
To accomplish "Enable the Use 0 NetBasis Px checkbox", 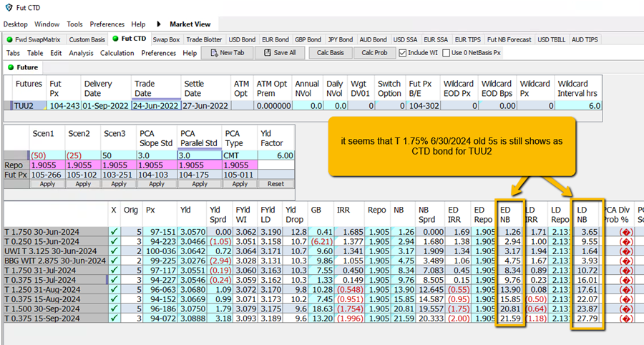I will pyautogui.click(x=446, y=52).
